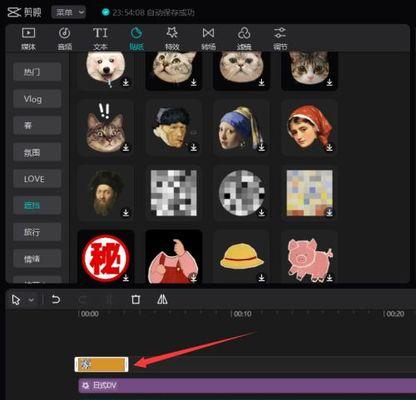
Task: Select the orange sticker clip on timeline
Action: pos(101,364)
